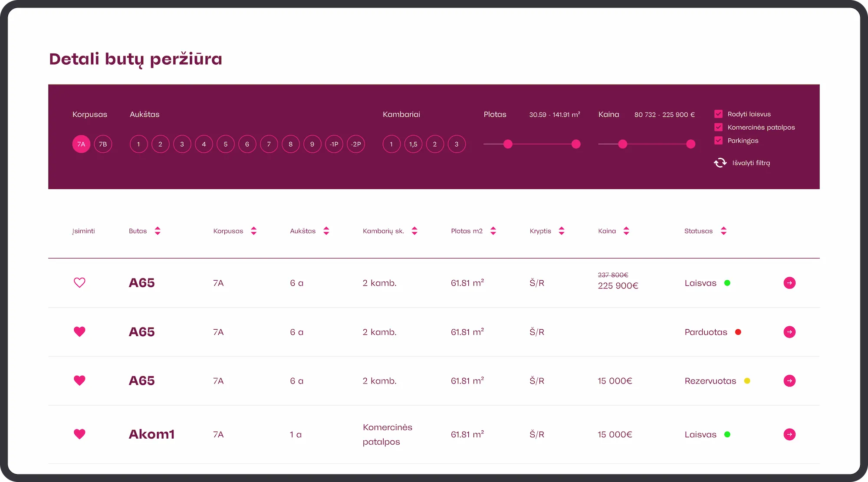
Task: Uncheck the Rodyti laisvus checkbox
Action: (718, 114)
